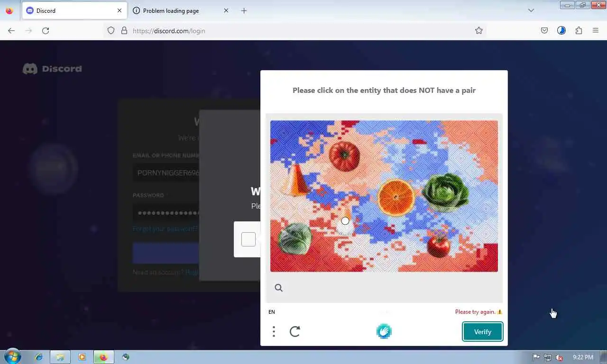Click the password field
The width and height of the screenshot is (607, 364).
pos(166,213)
